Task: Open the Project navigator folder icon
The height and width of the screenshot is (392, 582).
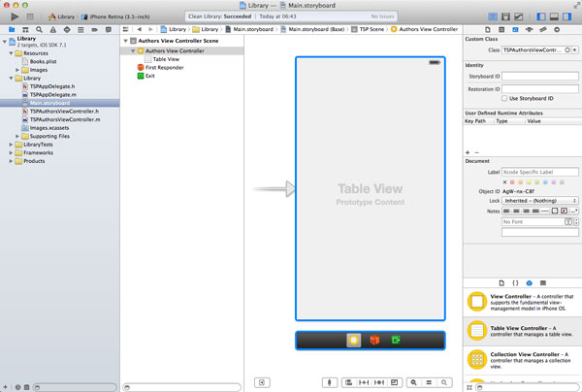Action: (x=12, y=30)
